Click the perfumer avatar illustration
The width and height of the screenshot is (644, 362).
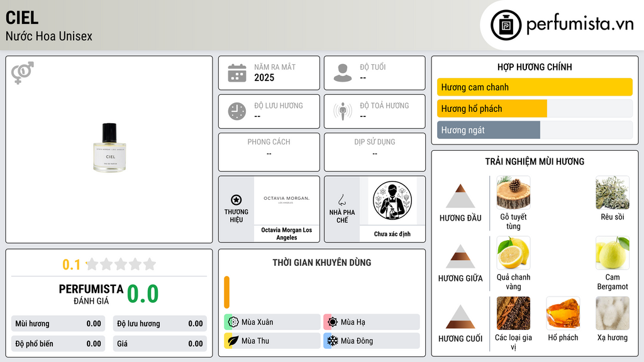click(392, 200)
